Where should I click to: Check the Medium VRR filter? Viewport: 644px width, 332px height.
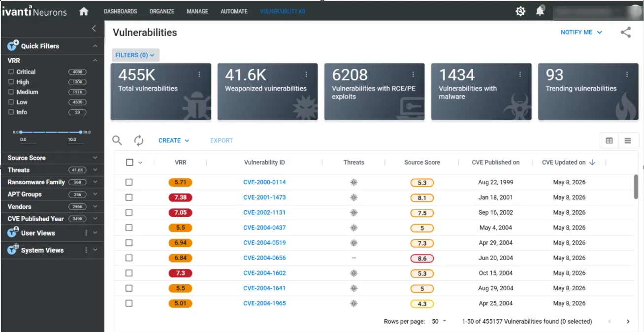coord(11,92)
